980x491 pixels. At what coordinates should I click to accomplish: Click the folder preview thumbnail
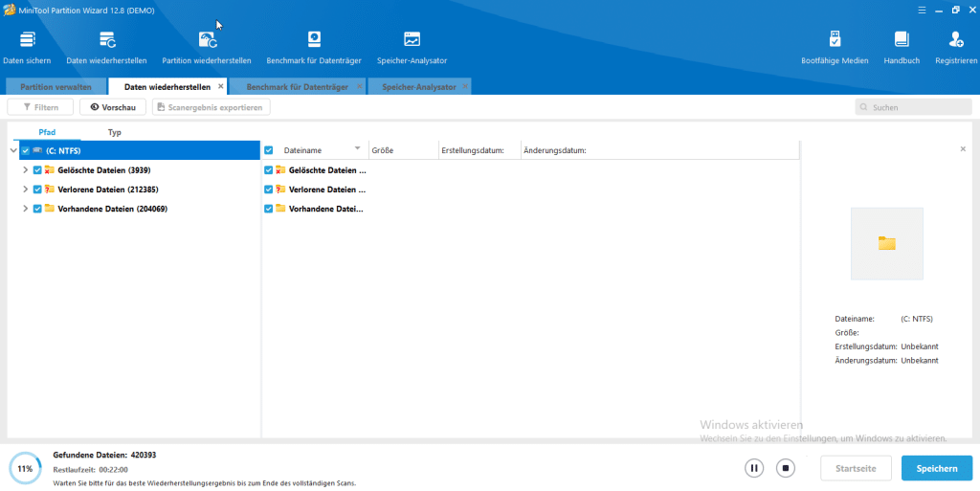pos(887,244)
